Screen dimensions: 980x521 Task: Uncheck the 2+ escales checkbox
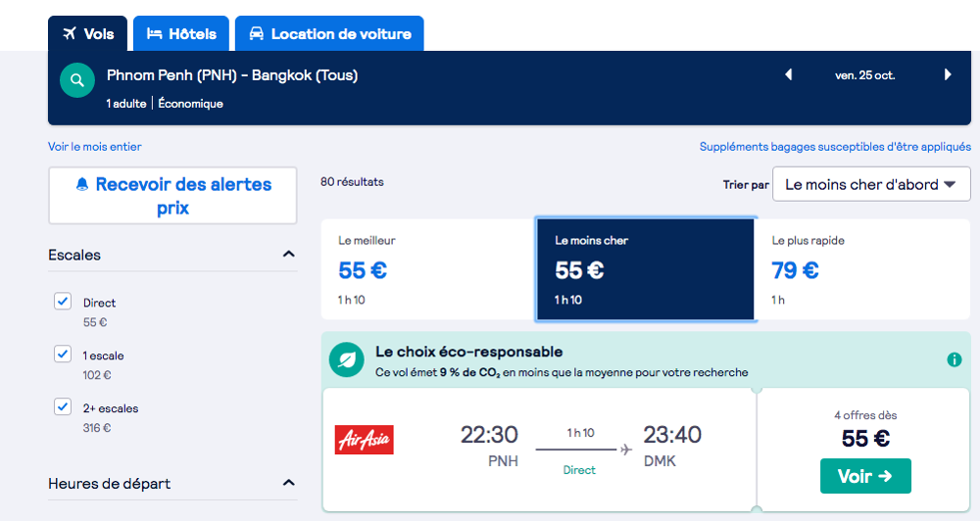(x=63, y=406)
